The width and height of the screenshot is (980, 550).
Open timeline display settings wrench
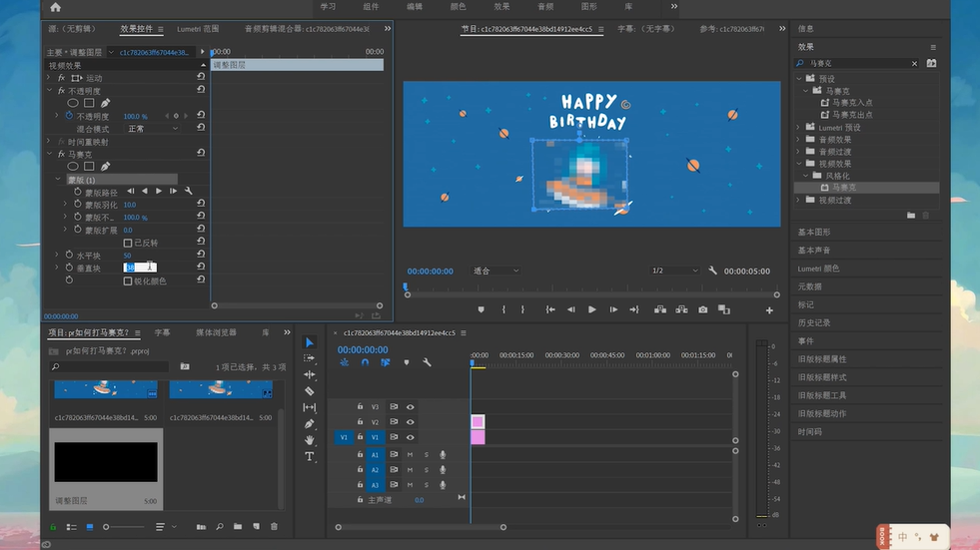tap(427, 362)
